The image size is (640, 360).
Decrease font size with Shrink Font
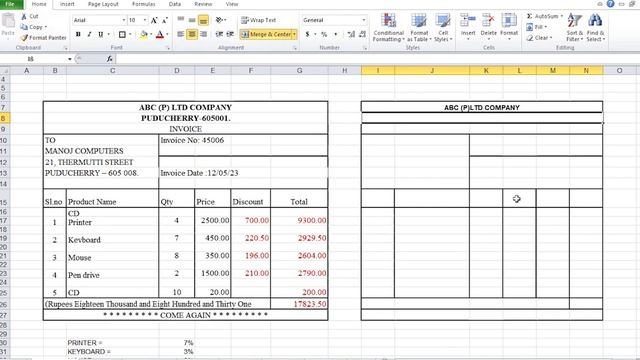tap(164, 20)
